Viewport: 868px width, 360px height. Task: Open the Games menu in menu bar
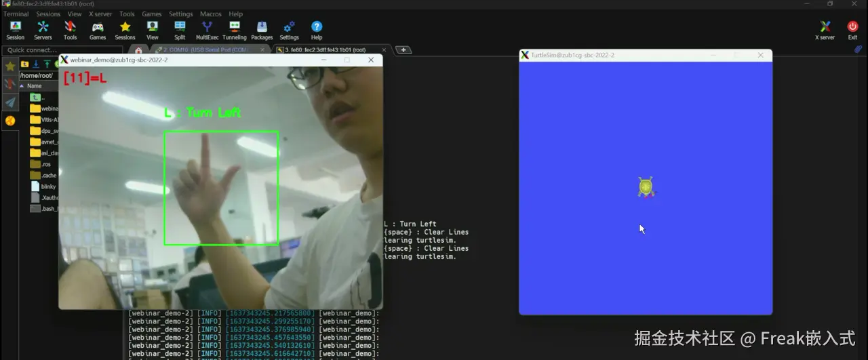pos(151,14)
